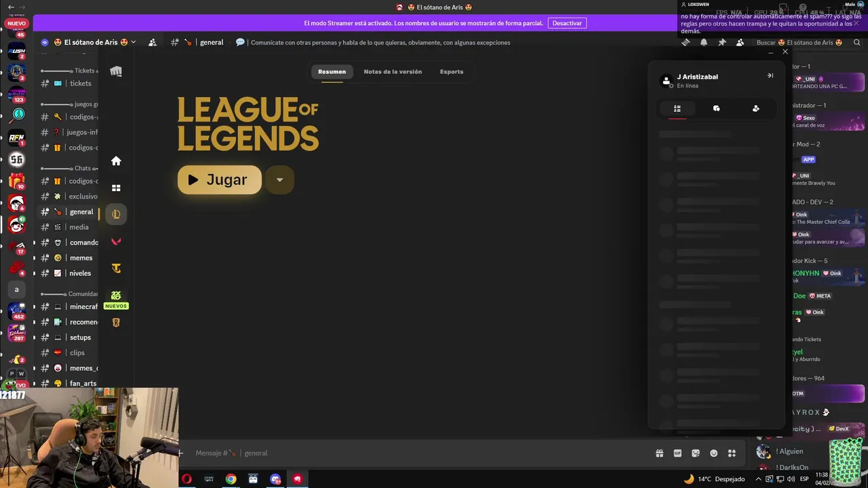
Task: Select the 2XKO game icon marked NUEVOS
Action: (116, 298)
